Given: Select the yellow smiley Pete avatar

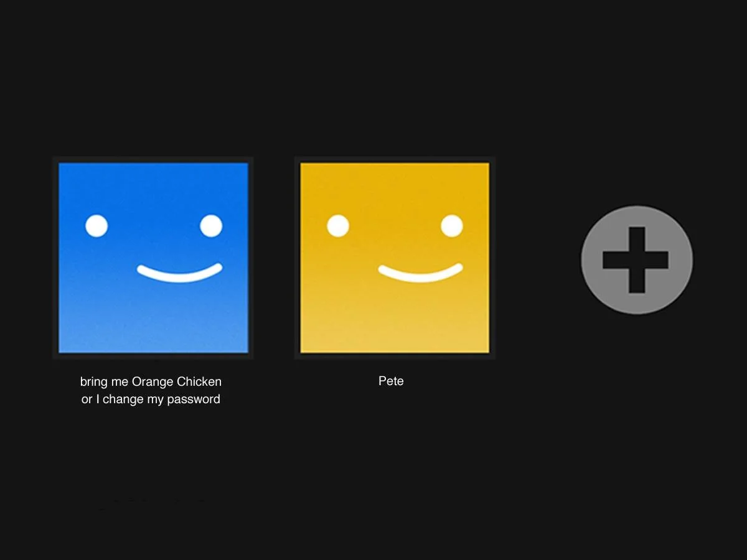Looking at the screenshot, I should pos(395,258).
